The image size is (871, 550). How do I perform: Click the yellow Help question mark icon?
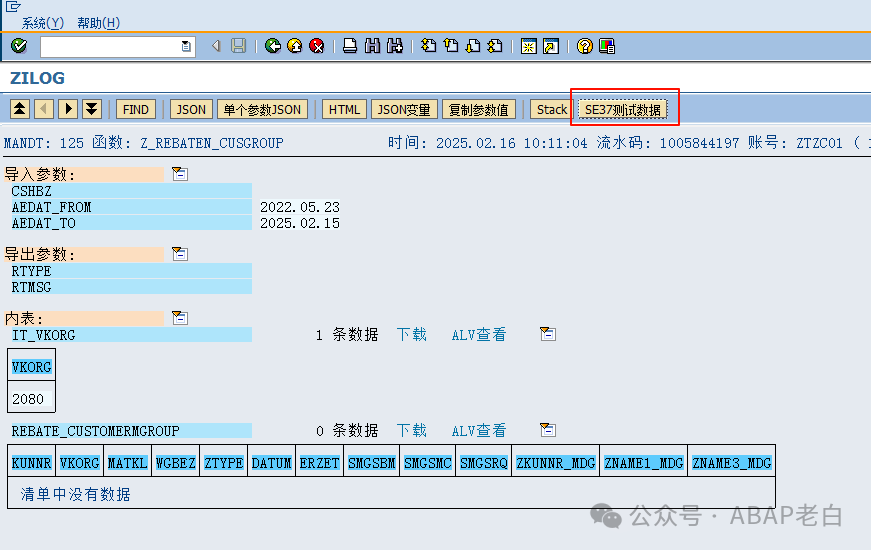584,46
